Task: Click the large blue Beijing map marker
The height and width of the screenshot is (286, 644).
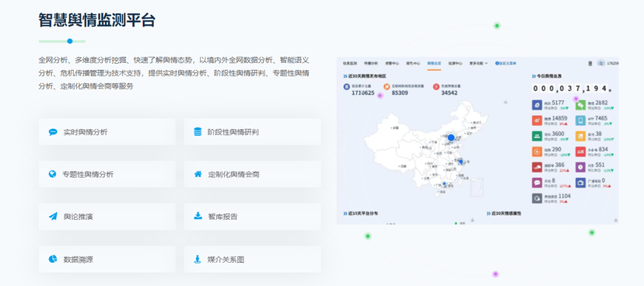Action: tap(451, 138)
